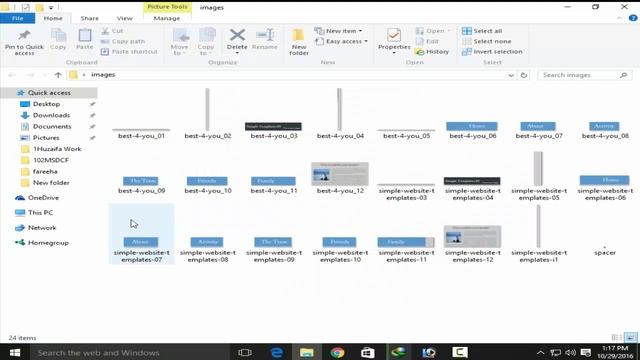Screen dimensions: 640x360
Task: Click the Picture Tools contextual tab
Action: click(x=167, y=7)
